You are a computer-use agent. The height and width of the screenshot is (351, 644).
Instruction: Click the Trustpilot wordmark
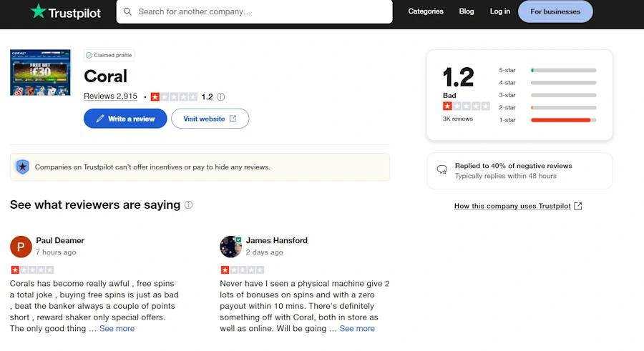tap(74, 13)
